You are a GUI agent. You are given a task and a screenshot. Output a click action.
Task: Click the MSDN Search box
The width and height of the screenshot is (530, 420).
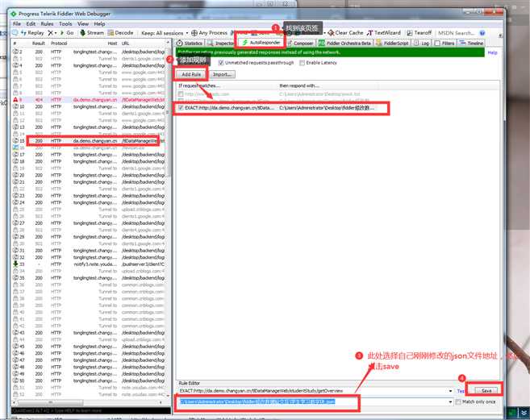click(457, 33)
